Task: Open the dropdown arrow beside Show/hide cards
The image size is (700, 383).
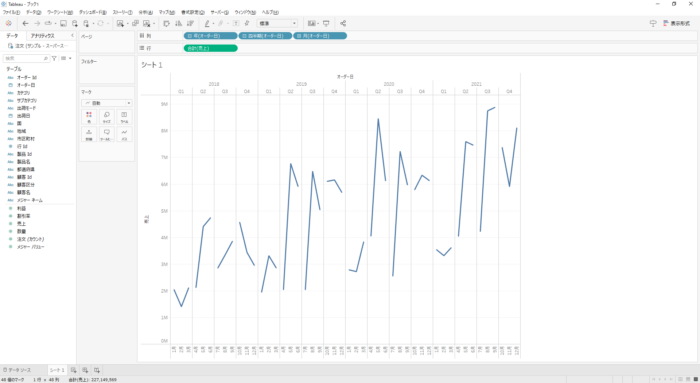Action: click(318, 24)
